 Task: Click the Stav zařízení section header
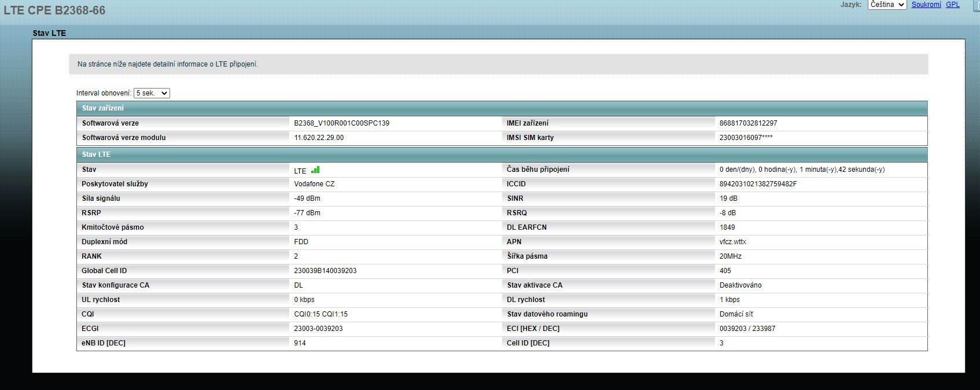103,108
